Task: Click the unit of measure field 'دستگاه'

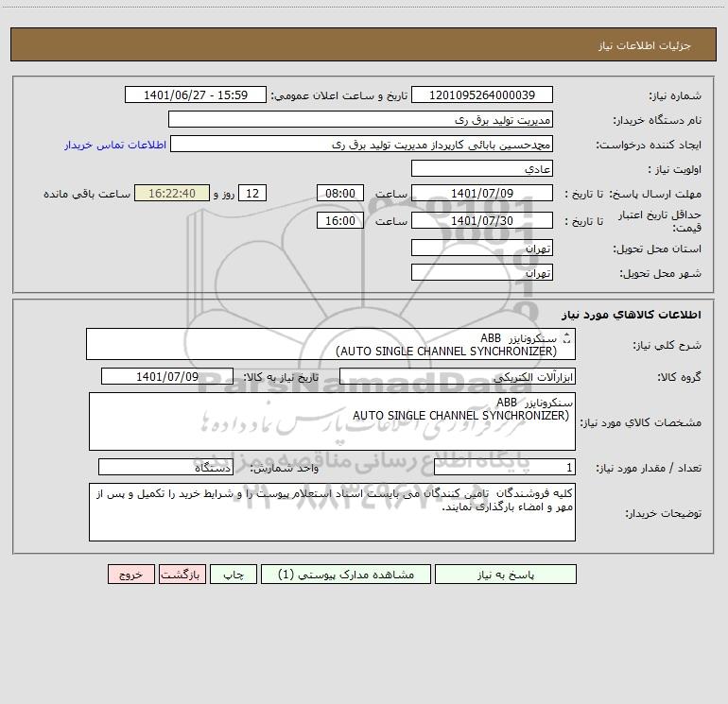Action: click(x=165, y=467)
